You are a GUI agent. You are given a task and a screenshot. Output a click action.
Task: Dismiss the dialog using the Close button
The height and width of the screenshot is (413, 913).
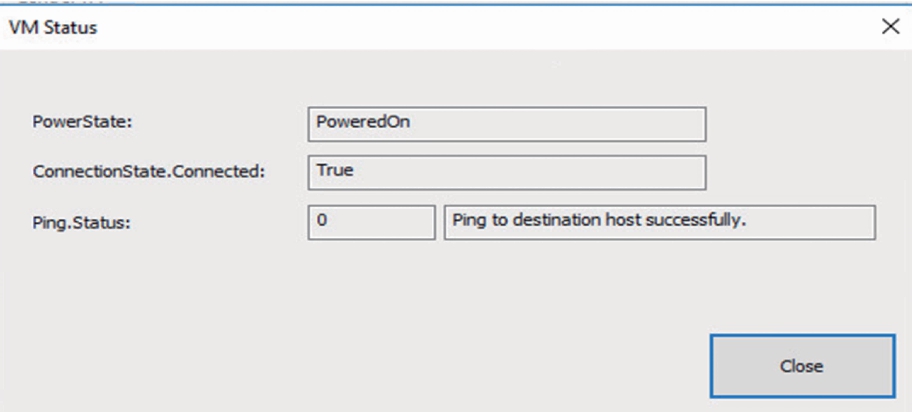pyautogui.click(x=802, y=366)
